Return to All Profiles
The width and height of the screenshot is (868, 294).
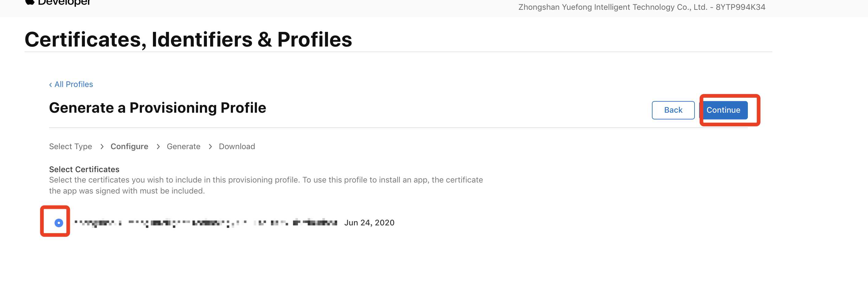coord(74,84)
